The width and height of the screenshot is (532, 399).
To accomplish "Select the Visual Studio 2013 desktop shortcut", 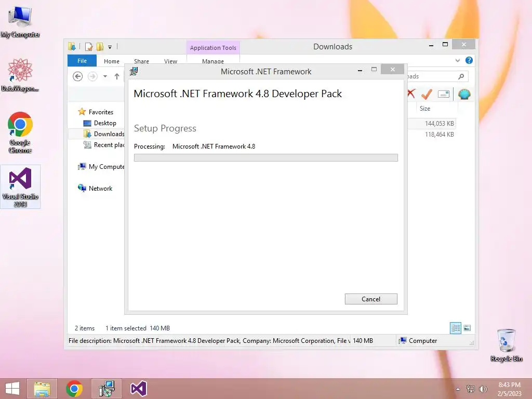I will click(x=20, y=187).
